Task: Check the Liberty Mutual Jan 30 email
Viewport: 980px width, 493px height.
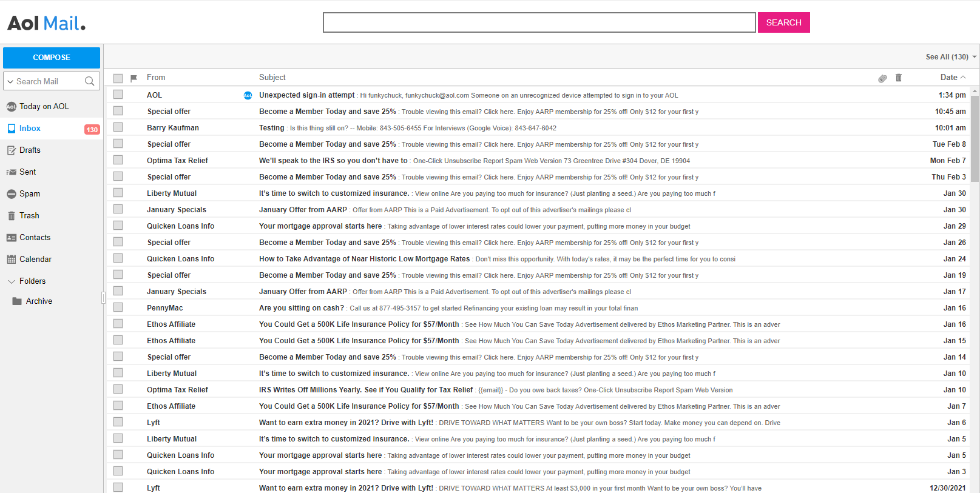Action: [x=118, y=193]
